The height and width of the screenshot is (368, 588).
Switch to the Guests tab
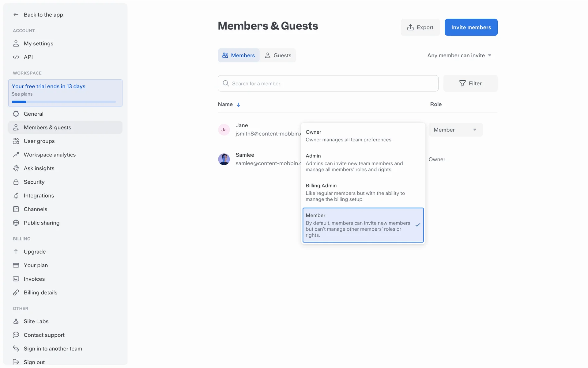point(278,56)
